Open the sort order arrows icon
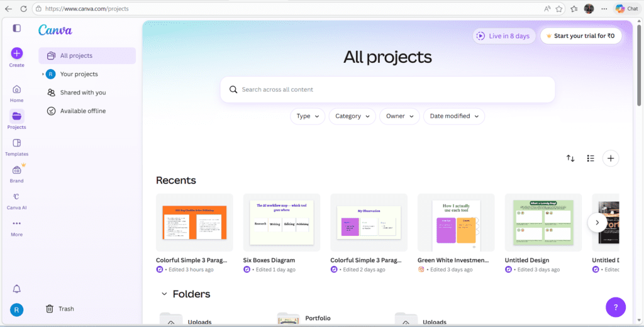Screen dimensions: 644x327 tap(570, 158)
